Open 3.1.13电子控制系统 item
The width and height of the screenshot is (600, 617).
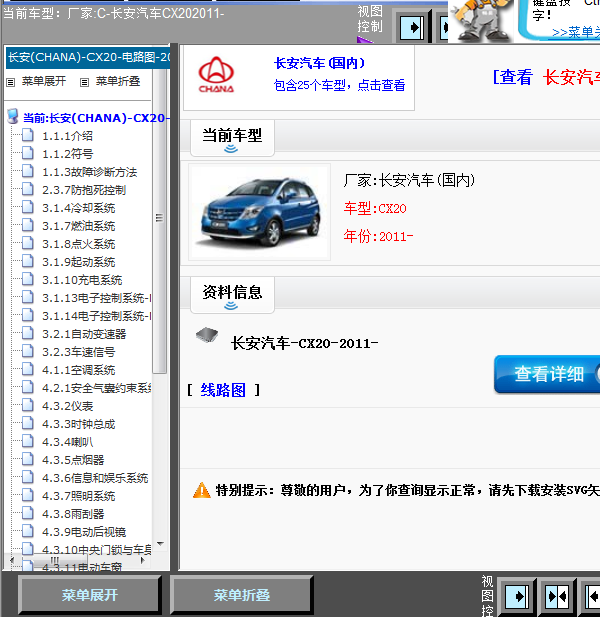click(x=96, y=298)
